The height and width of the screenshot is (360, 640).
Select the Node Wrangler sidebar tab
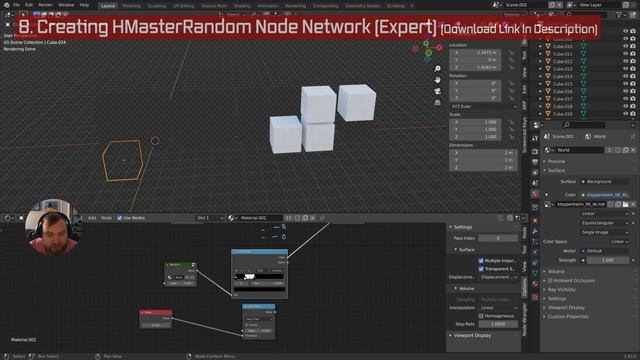(x=524, y=319)
